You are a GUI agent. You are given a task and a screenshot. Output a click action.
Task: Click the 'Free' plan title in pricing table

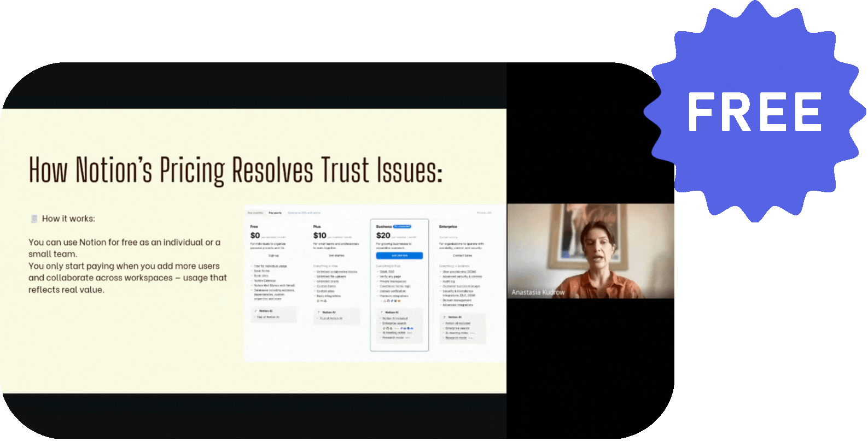pyautogui.click(x=254, y=226)
